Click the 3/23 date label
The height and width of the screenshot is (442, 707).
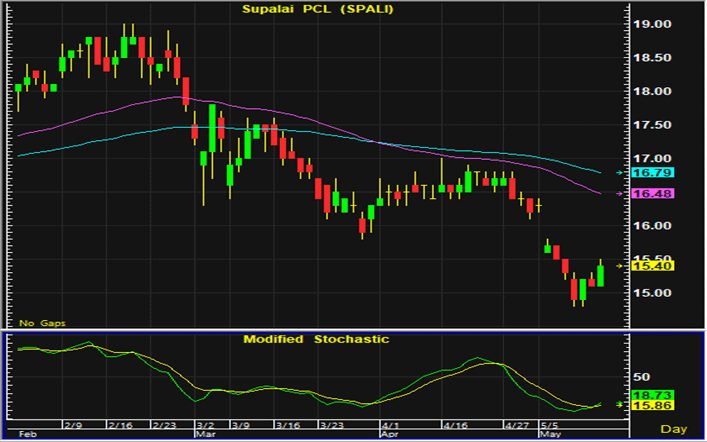(331, 425)
